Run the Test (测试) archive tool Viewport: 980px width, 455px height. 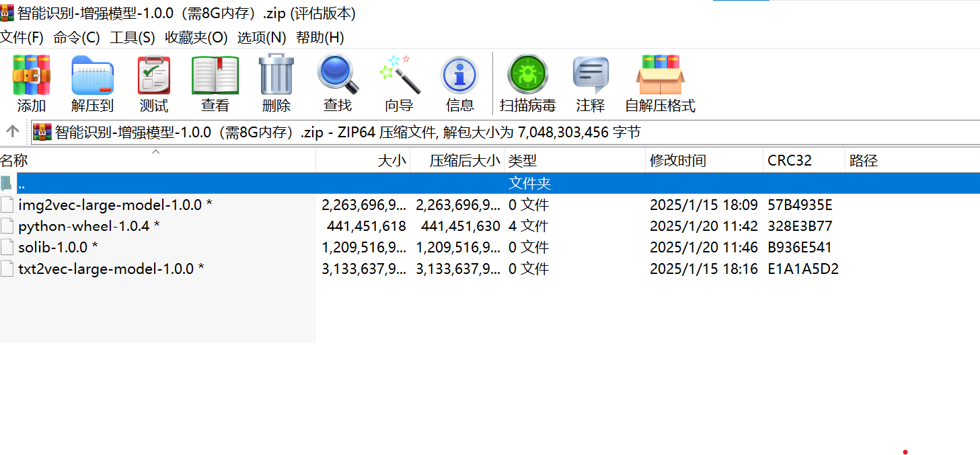pyautogui.click(x=154, y=83)
